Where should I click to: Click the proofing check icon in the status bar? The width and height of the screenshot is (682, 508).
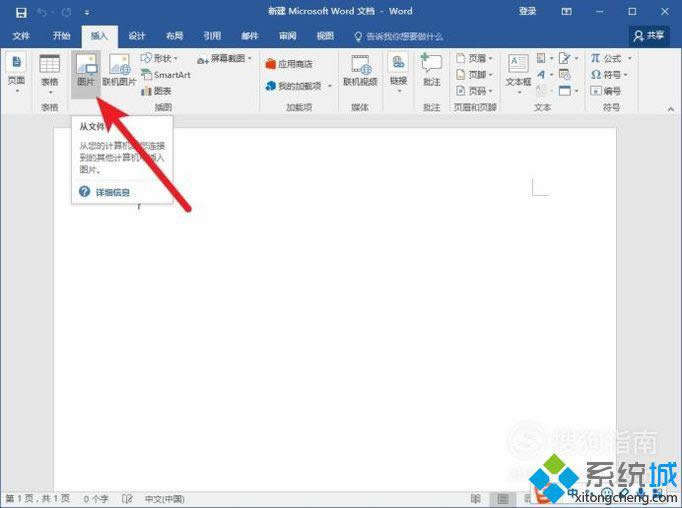point(127,499)
